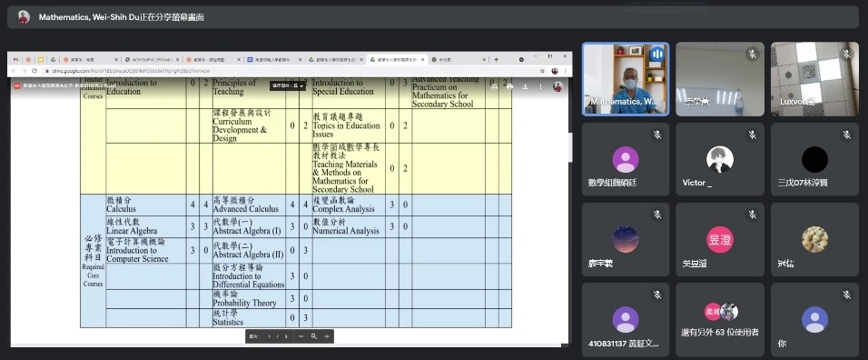Select your own tile labeled 你
The width and height of the screenshot is (868, 360).
[814, 320]
